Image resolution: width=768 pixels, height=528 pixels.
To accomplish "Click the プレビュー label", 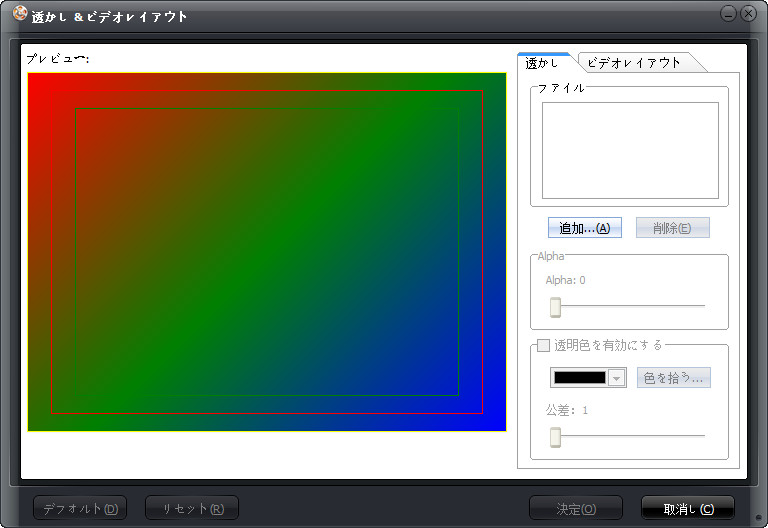I will (x=57, y=59).
